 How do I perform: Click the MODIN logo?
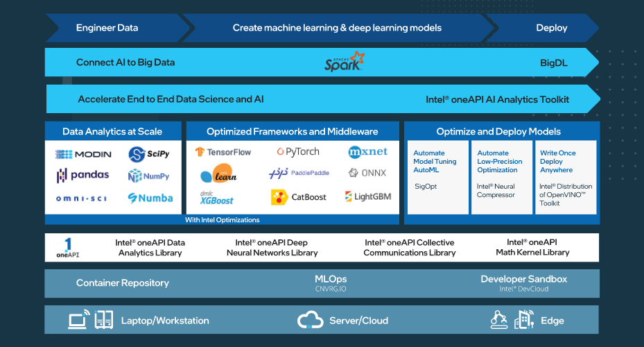(83, 154)
